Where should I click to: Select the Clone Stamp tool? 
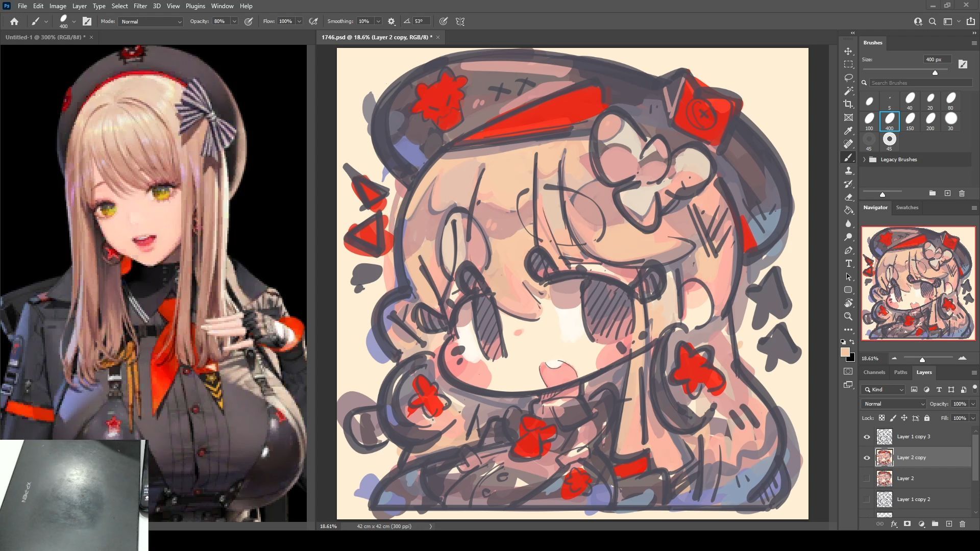pos(848,171)
